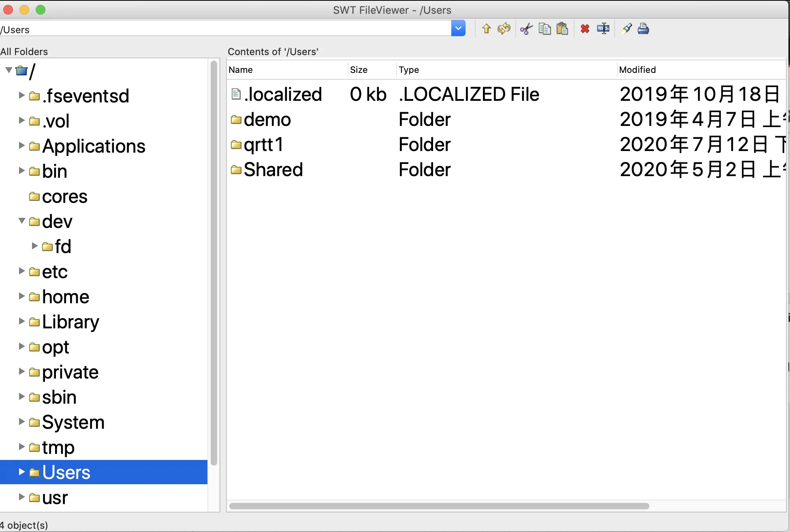This screenshot has width=790, height=532.
Task: Expand the Applications folder node
Action: (x=22, y=146)
